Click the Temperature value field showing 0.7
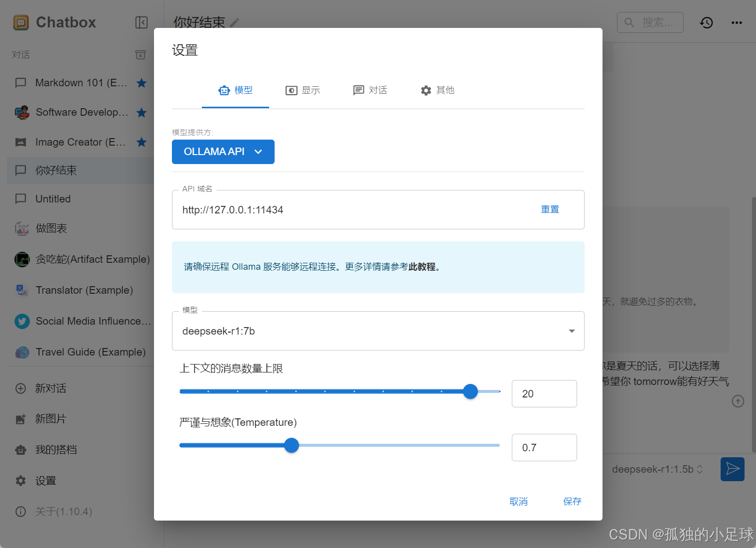The height and width of the screenshot is (548, 756). coord(544,448)
